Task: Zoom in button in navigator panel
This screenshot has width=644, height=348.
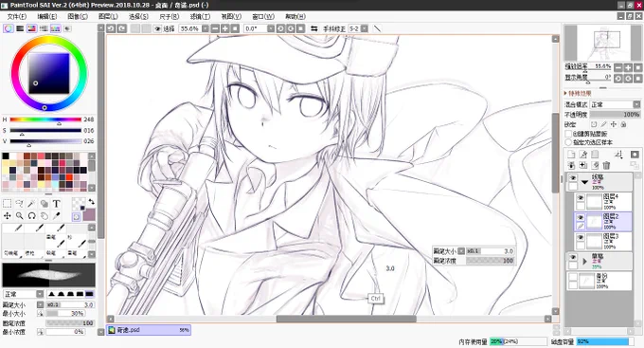Action: [628, 67]
